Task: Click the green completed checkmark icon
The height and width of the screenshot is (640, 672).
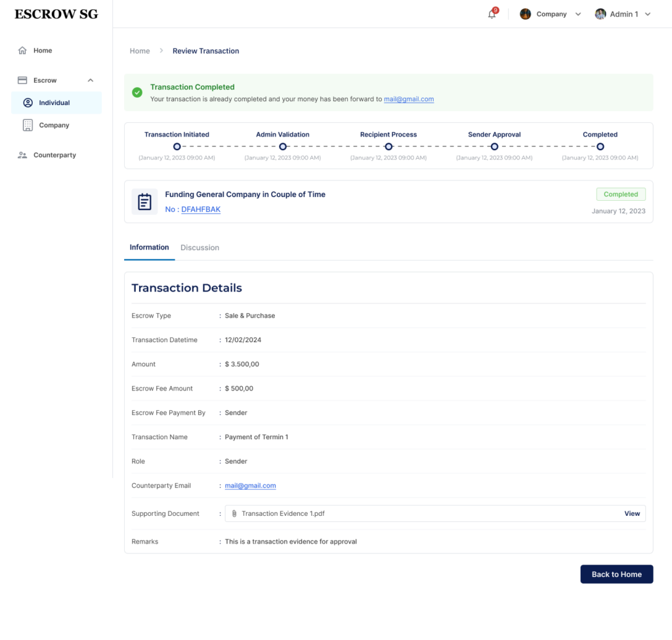Action: click(x=137, y=93)
